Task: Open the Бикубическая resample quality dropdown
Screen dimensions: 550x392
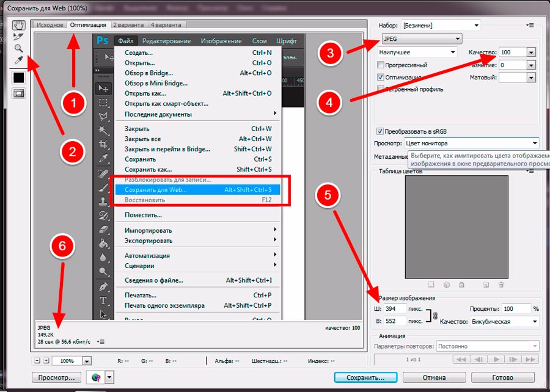Action: pos(504,322)
